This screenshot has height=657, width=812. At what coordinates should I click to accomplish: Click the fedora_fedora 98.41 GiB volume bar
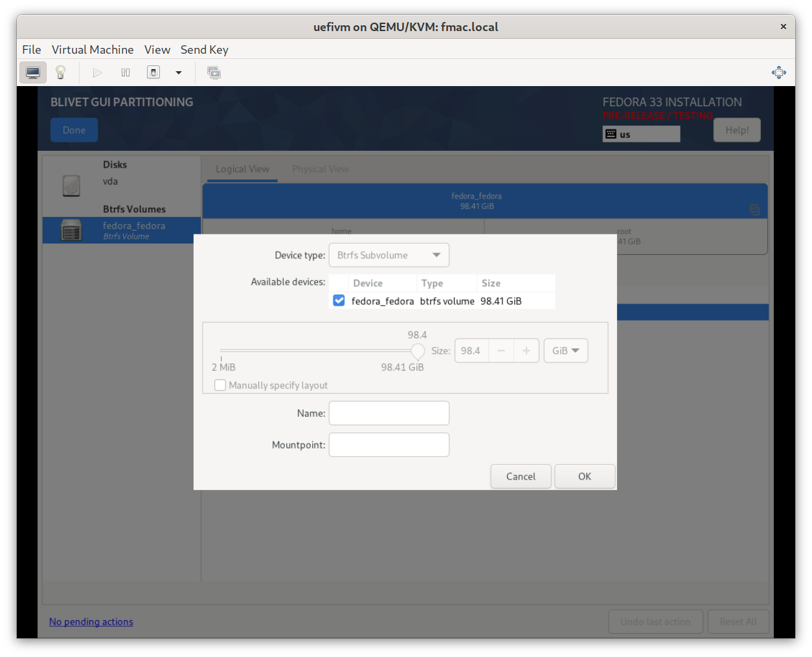[x=485, y=201]
